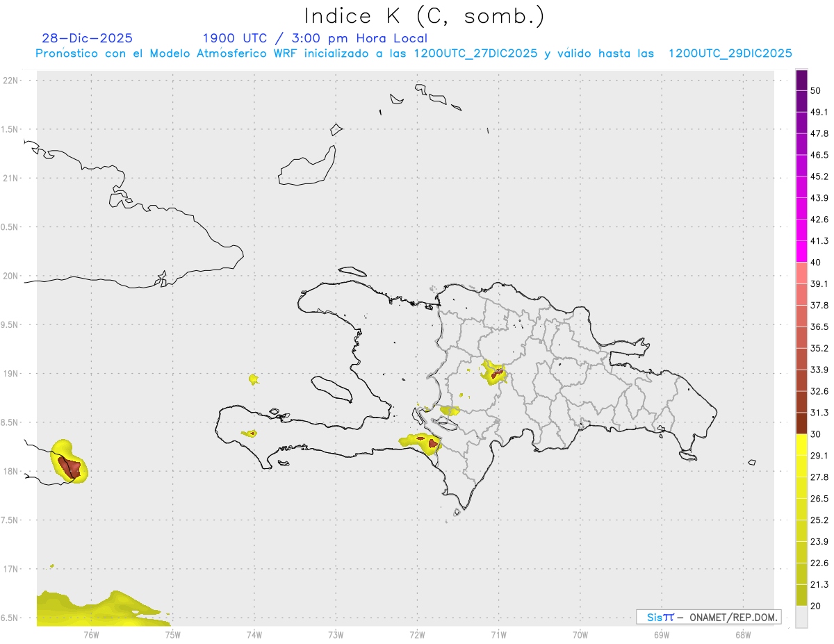Click the magenta legend swatch between 40 and 41.3
The height and width of the screenshot is (644, 834).
pos(801,251)
